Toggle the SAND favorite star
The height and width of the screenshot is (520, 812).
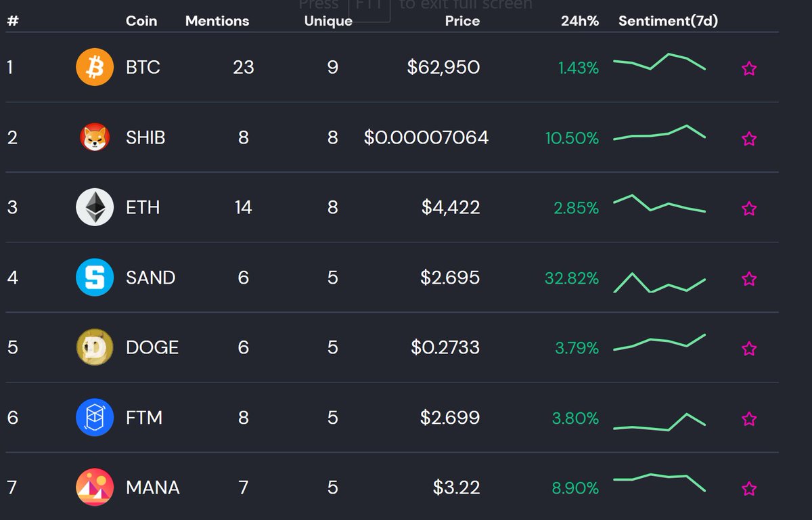point(748,278)
